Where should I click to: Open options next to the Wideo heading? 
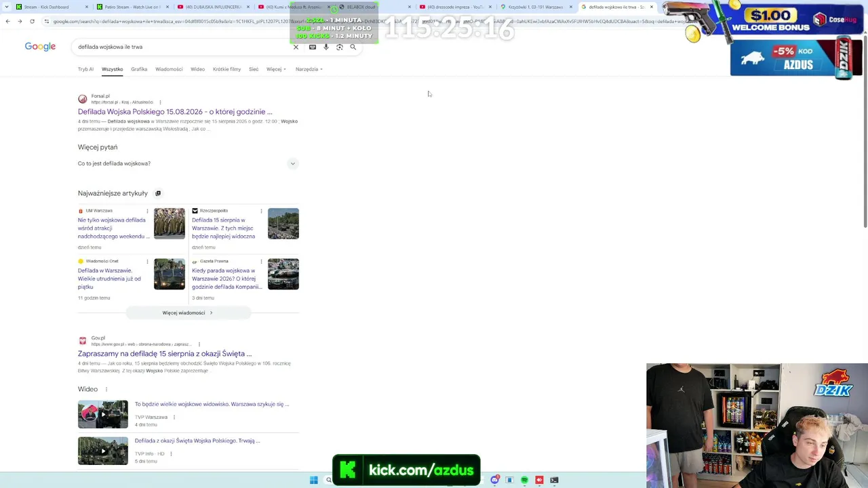106,389
